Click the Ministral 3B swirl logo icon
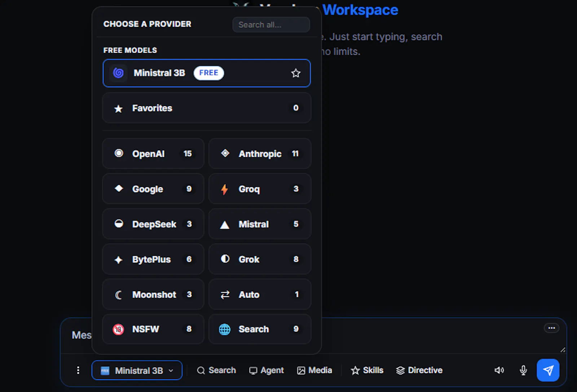The height and width of the screenshot is (392, 577). tap(118, 73)
